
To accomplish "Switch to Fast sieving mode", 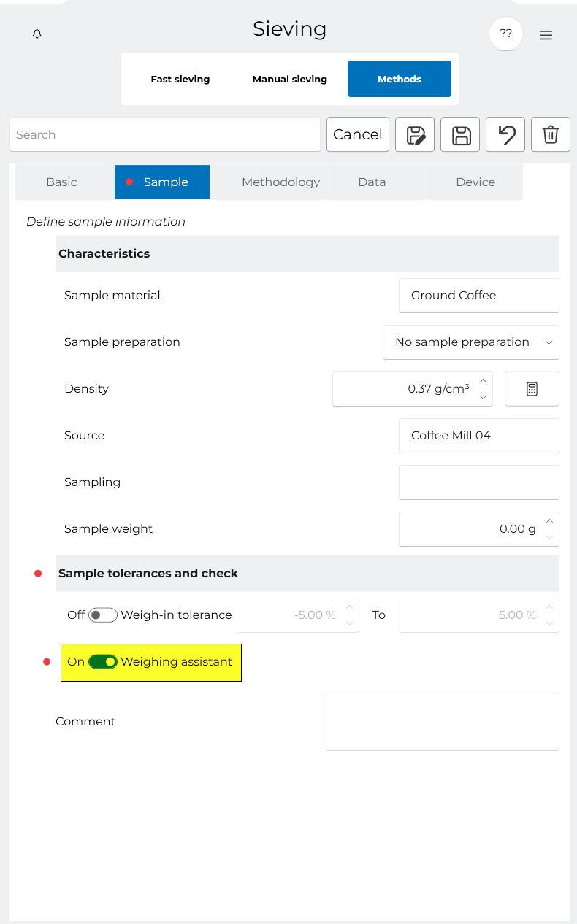I will click(x=180, y=79).
